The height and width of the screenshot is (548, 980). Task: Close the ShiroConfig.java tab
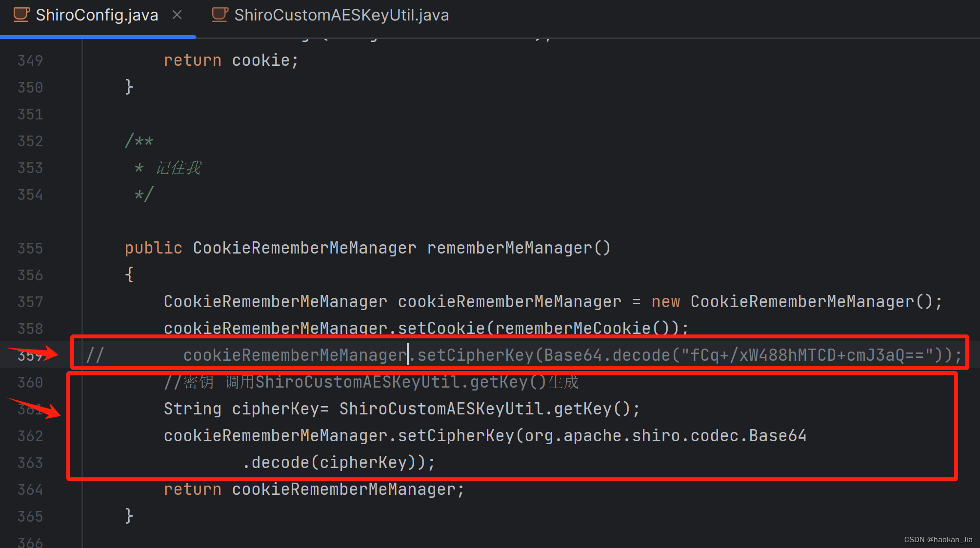click(177, 15)
